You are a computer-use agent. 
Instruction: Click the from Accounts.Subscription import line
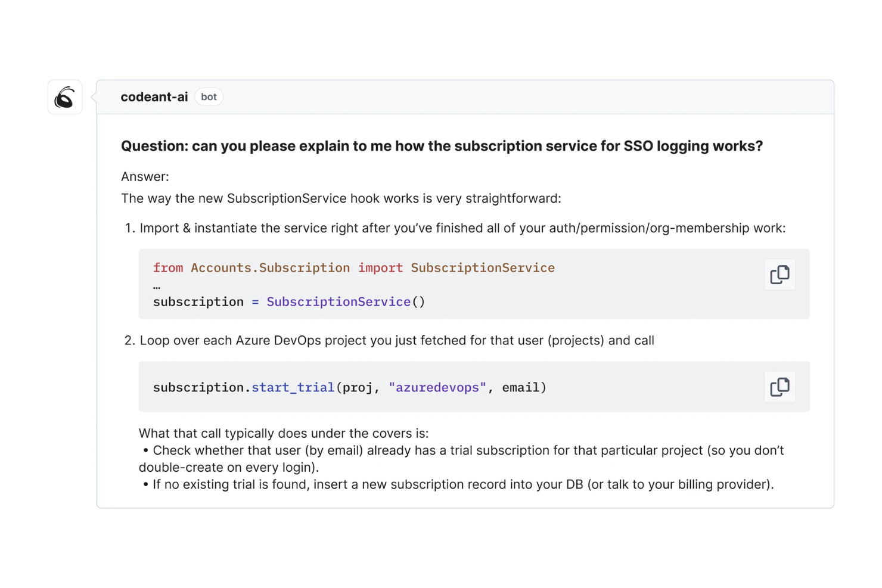click(354, 268)
